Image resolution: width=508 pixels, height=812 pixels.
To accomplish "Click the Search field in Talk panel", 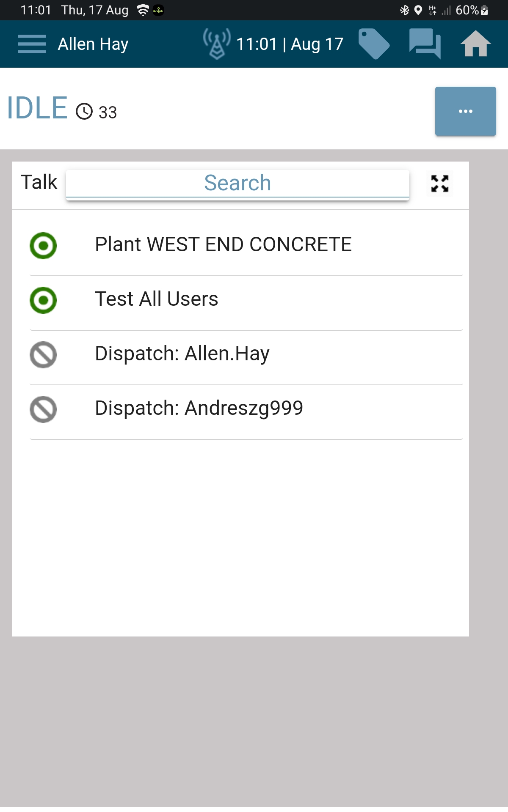I will [237, 183].
